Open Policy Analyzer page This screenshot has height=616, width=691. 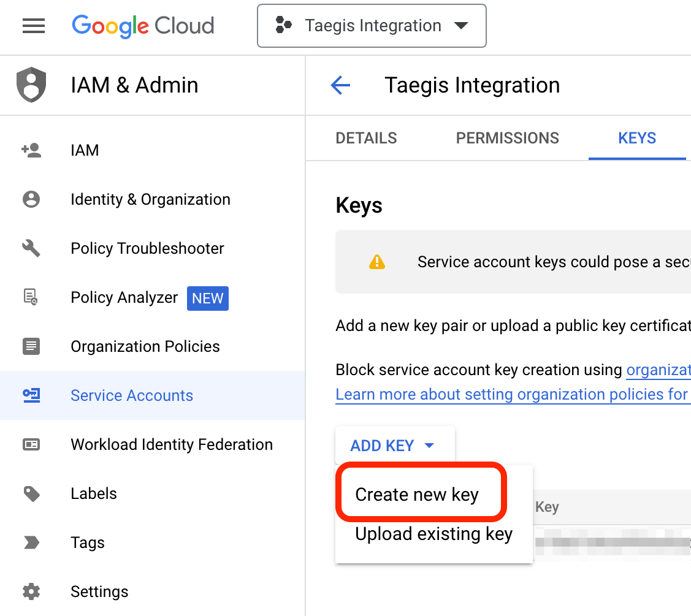click(153, 297)
